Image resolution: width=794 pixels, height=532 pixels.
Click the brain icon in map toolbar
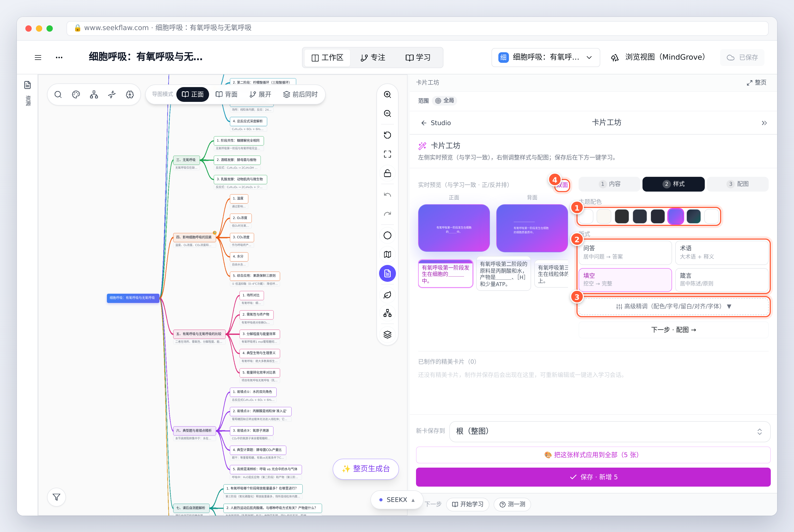[130, 94]
